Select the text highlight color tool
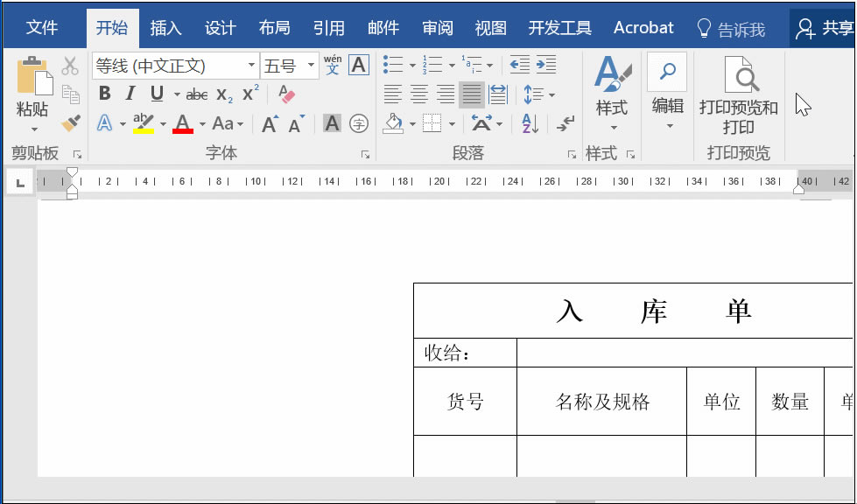 pos(145,124)
